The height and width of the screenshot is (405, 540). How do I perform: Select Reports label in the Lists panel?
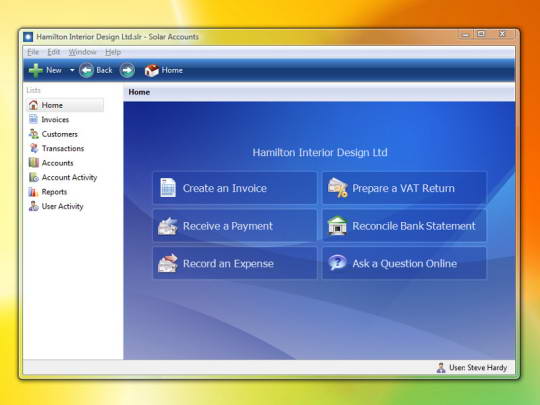point(54,192)
